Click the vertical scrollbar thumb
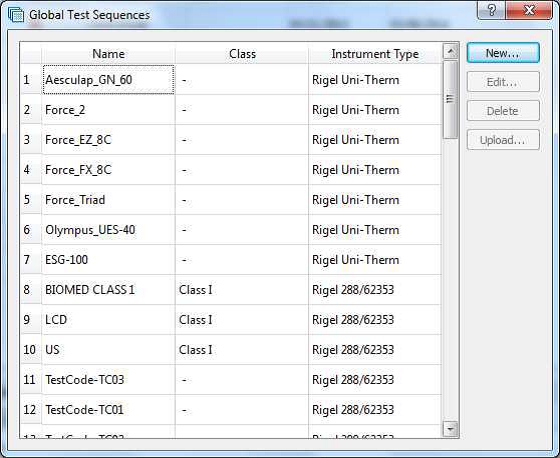The height and width of the screenshot is (458, 560). (x=450, y=99)
